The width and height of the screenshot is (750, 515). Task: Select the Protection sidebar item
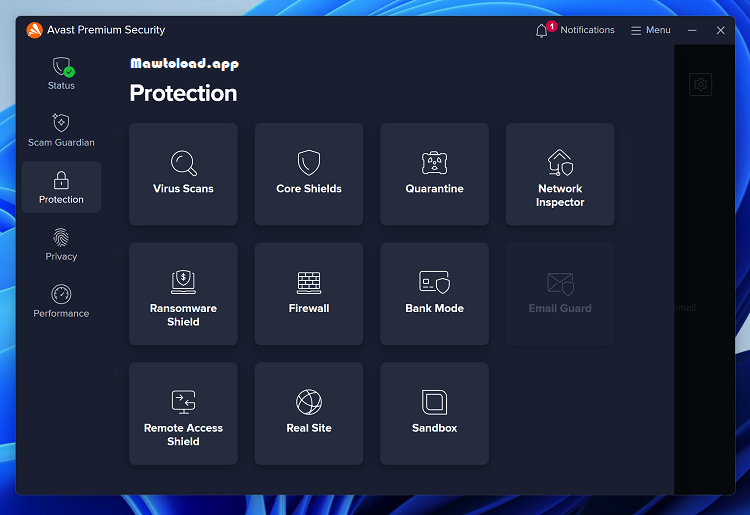[61, 187]
